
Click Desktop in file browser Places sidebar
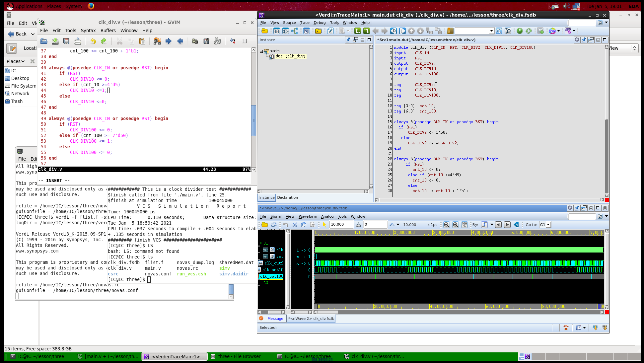click(x=20, y=78)
